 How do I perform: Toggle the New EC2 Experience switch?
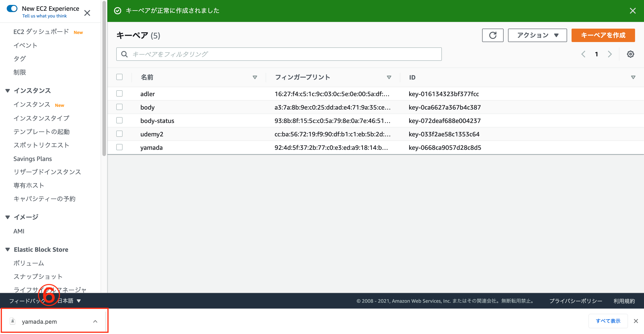tap(12, 8)
